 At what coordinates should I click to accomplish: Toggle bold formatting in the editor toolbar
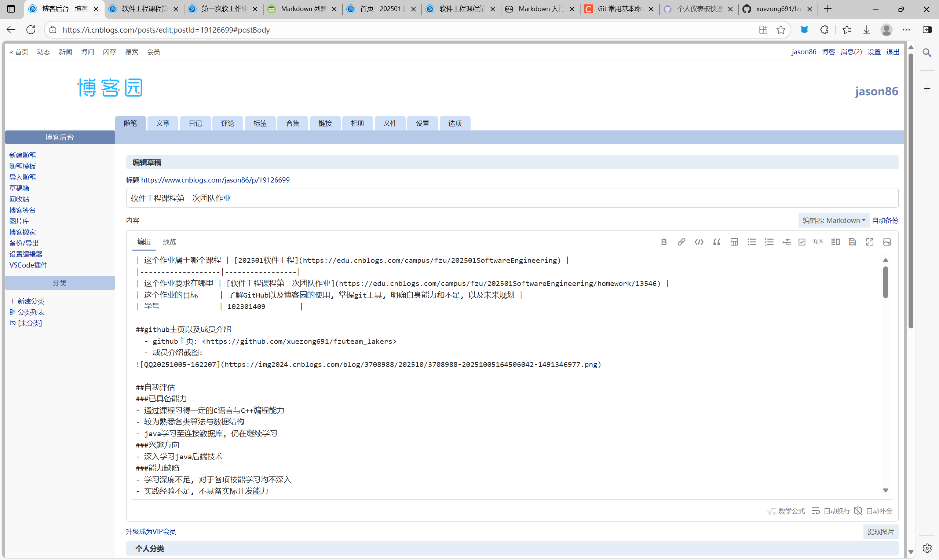[x=664, y=242]
